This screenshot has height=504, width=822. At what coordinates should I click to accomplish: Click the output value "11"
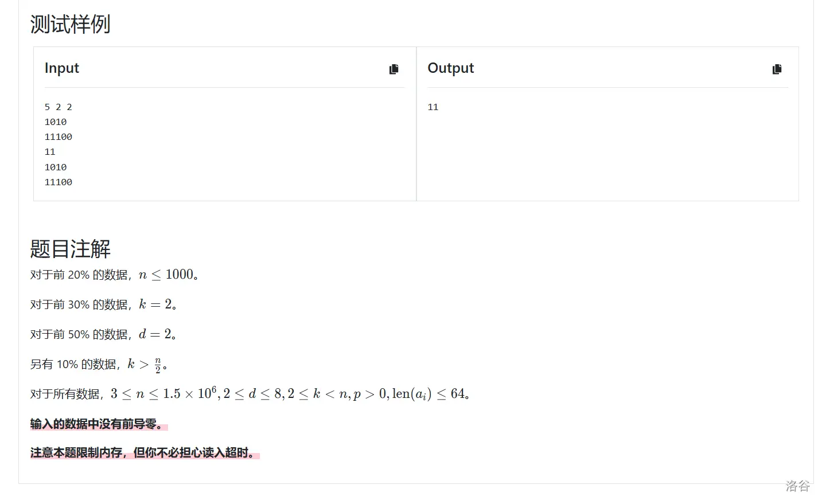[433, 107]
